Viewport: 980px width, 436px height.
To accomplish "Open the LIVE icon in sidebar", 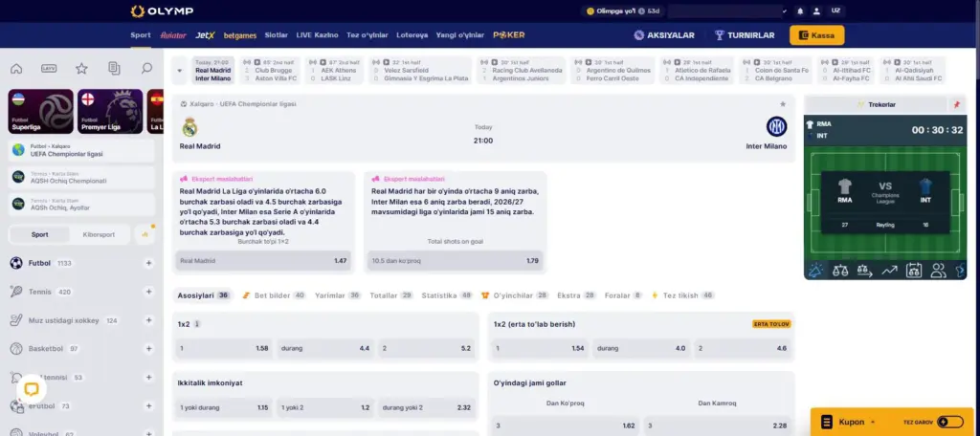I will (x=49, y=69).
